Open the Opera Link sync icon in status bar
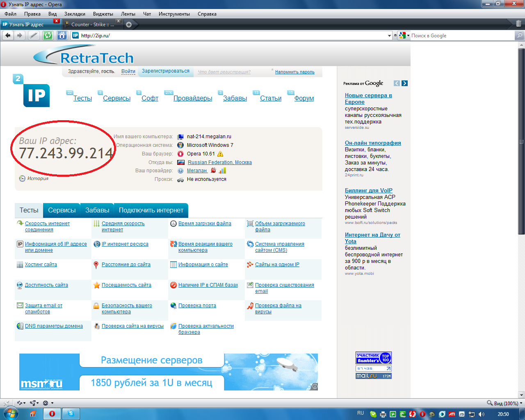525x420 pixels. [21, 403]
